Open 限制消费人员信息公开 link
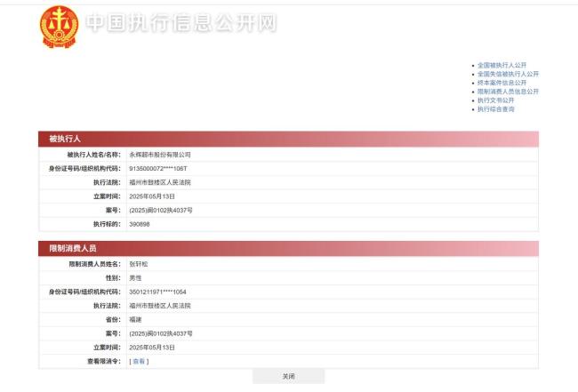 coord(508,92)
